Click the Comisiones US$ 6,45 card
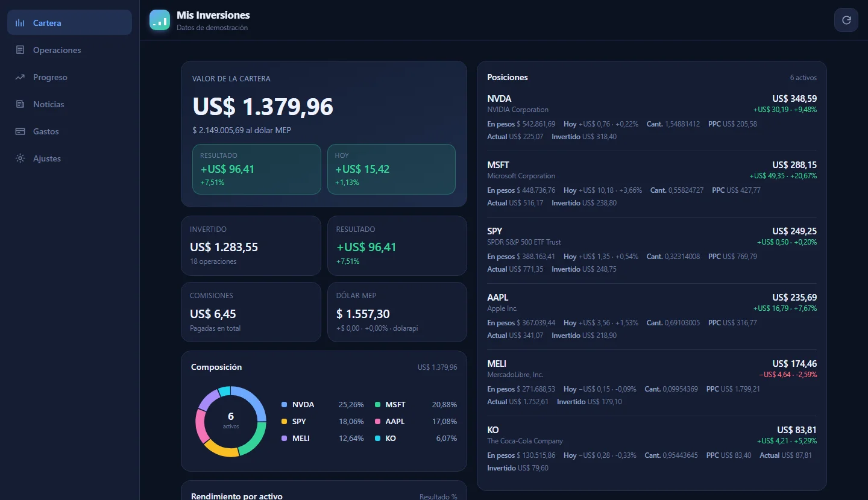Viewport: 868px width, 500px height. [x=251, y=312]
